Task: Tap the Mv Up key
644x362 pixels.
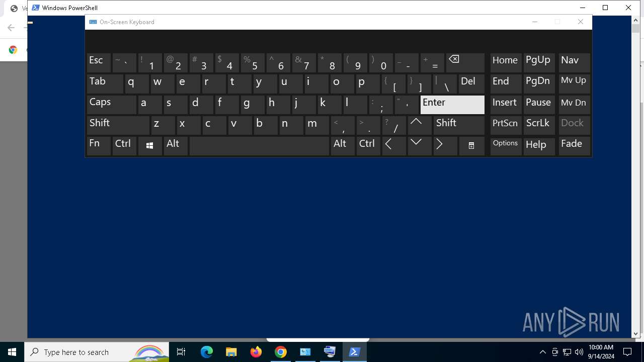Action: 574,84
